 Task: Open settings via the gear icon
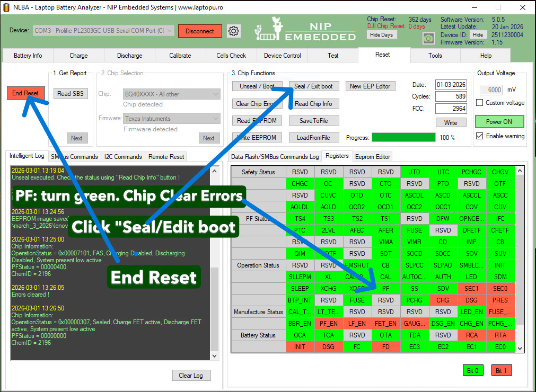[233, 31]
